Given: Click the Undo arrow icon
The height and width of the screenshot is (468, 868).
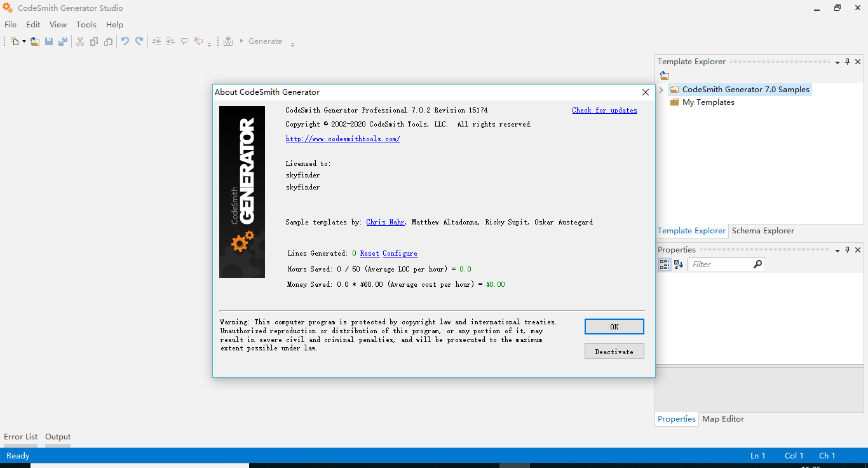Looking at the screenshot, I should click(125, 41).
